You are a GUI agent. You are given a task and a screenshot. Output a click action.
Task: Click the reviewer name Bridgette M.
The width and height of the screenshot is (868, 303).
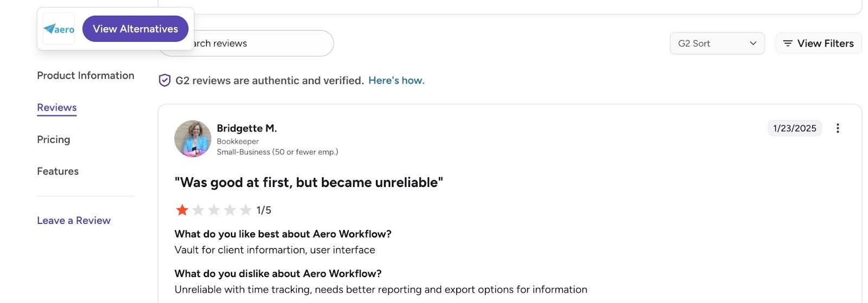247,128
